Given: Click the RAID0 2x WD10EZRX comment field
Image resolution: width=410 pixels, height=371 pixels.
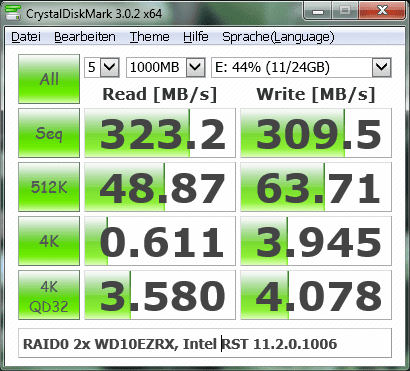Looking at the screenshot, I should click(x=205, y=343).
